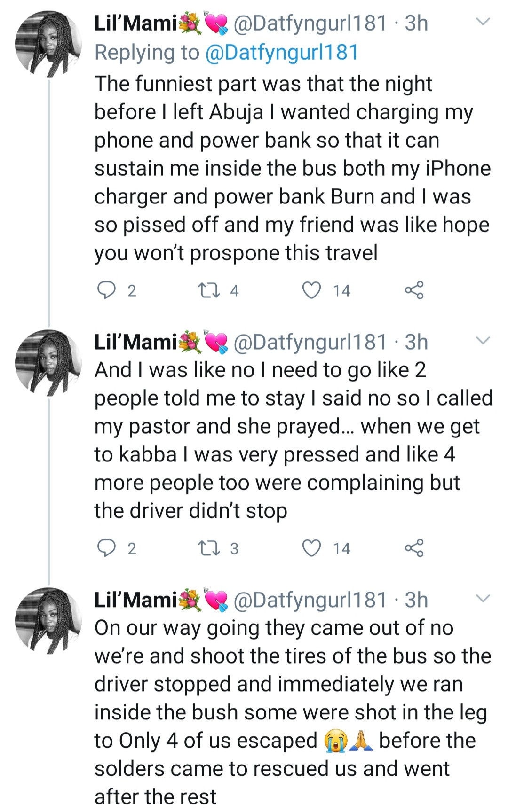The height and width of the screenshot is (812, 508).
Task: Like the Abuja charger tweet
Action: pos(311,290)
